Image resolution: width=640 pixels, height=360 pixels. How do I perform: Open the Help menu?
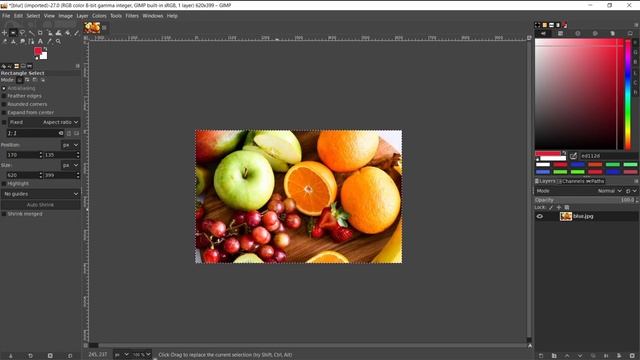pyautogui.click(x=172, y=16)
